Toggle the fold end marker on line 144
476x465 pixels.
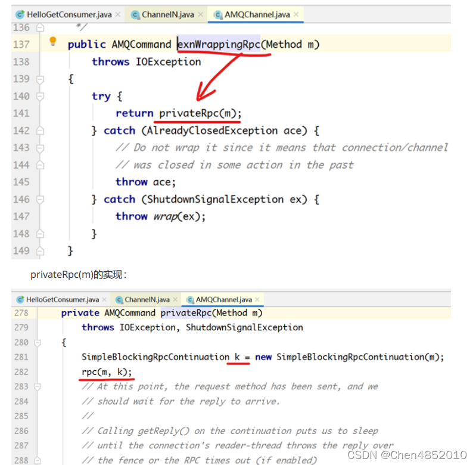click(x=40, y=165)
